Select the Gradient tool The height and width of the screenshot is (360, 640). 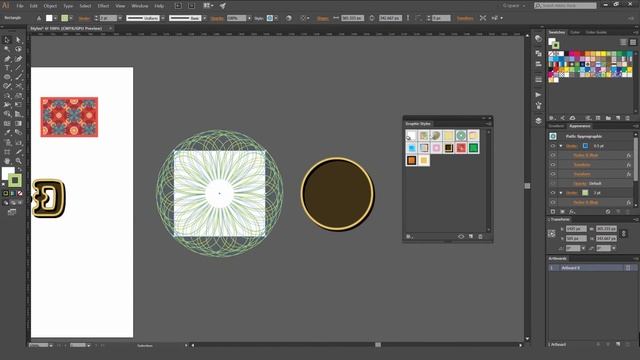point(18,123)
